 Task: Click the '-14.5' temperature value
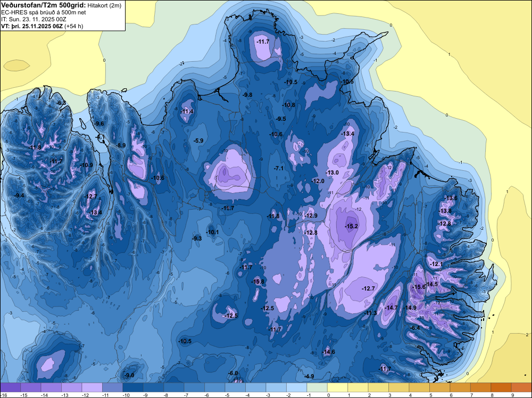point(431,284)
